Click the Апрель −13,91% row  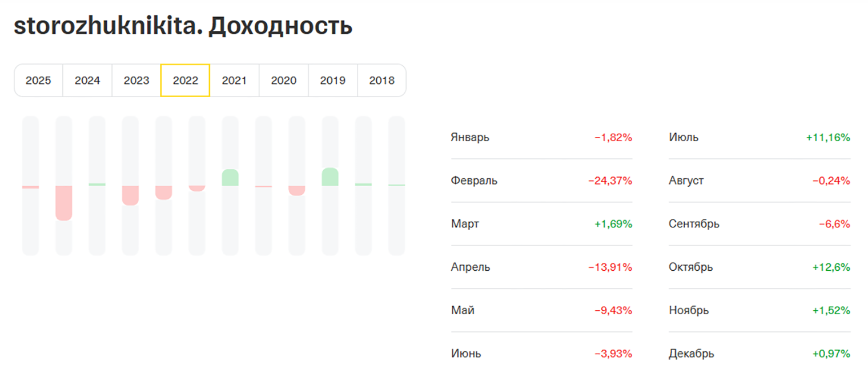[x=541, y=267]
